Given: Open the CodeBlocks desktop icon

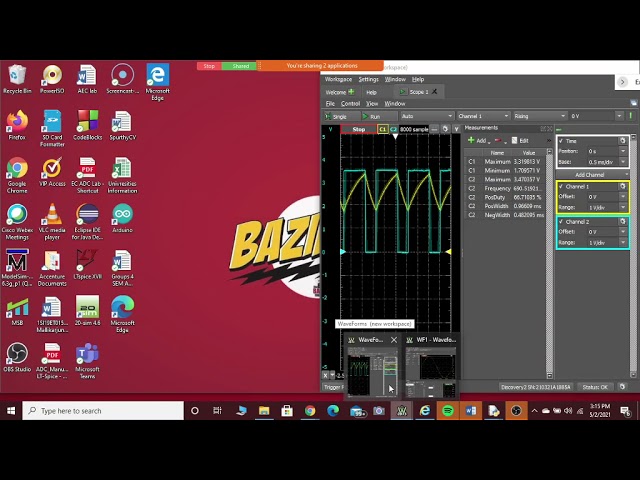Looking at the screenshot, I should click(87, 126).
